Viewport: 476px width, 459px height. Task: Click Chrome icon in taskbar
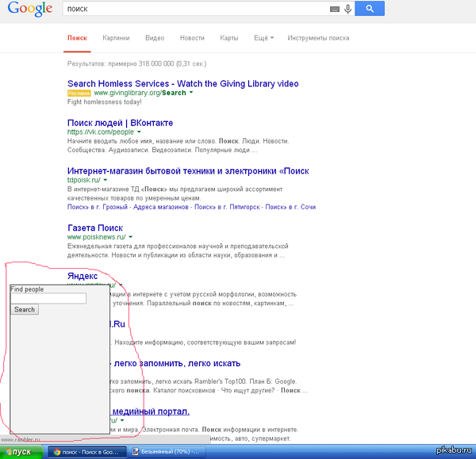57,452
